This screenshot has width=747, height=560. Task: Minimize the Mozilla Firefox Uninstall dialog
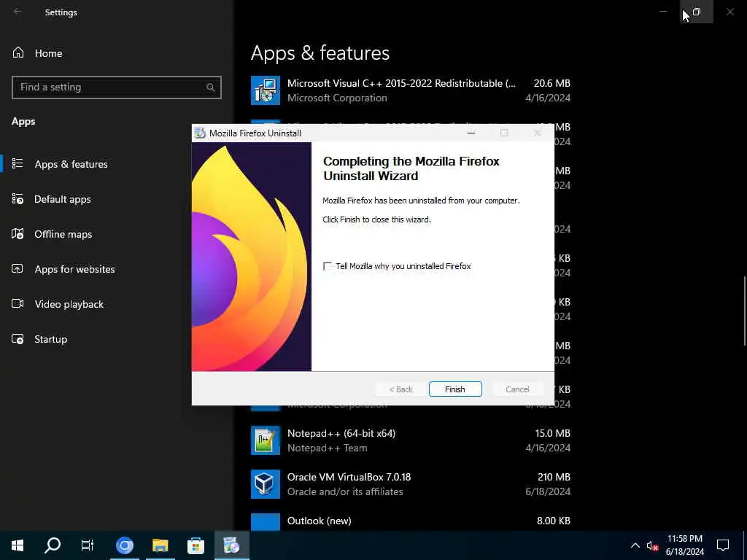[x=471, y=133]
